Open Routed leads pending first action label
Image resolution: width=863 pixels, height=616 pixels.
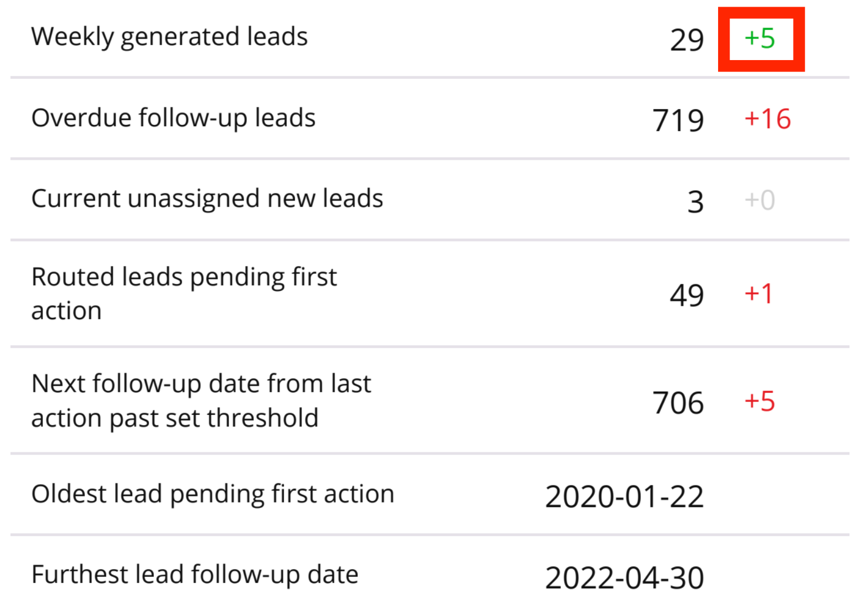point(184,293)
